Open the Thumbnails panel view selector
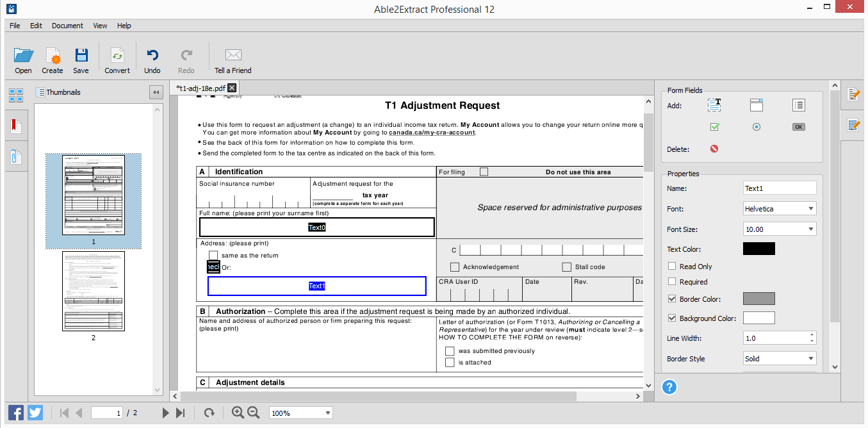This screenshot has height=428, width=868. [x=40, y=92]
